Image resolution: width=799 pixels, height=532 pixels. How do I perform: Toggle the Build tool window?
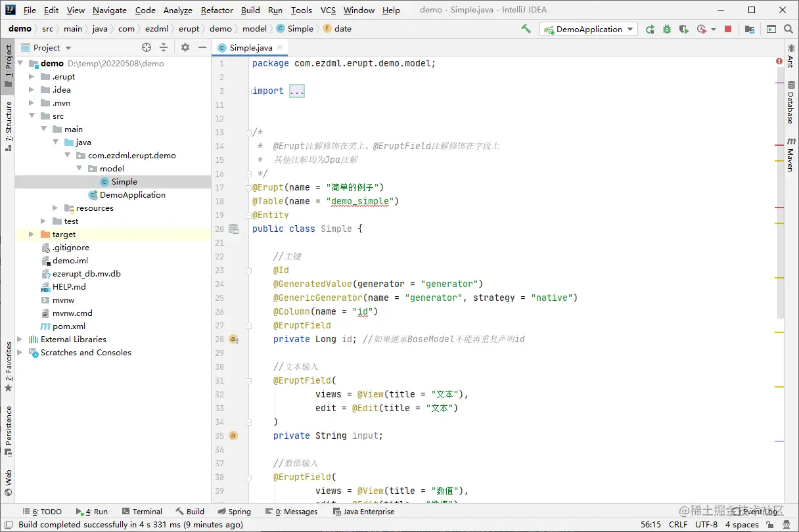tap(190, 512)
